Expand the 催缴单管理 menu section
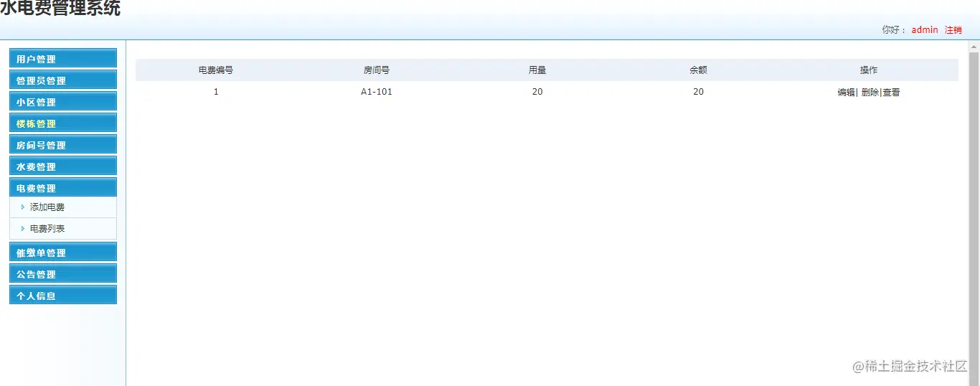980x386 pixels. [x=63, y=253]
